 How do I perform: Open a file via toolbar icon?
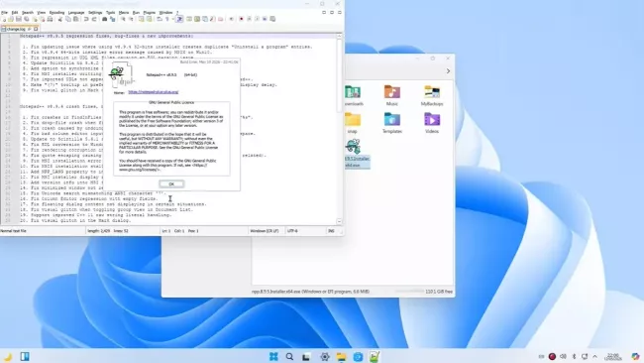click(11, 19)
